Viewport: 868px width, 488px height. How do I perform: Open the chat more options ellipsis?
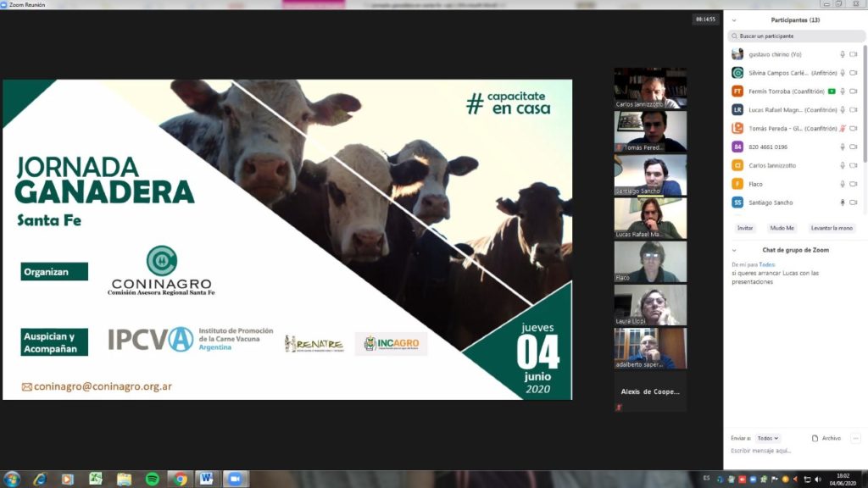(x=854, y=438)
